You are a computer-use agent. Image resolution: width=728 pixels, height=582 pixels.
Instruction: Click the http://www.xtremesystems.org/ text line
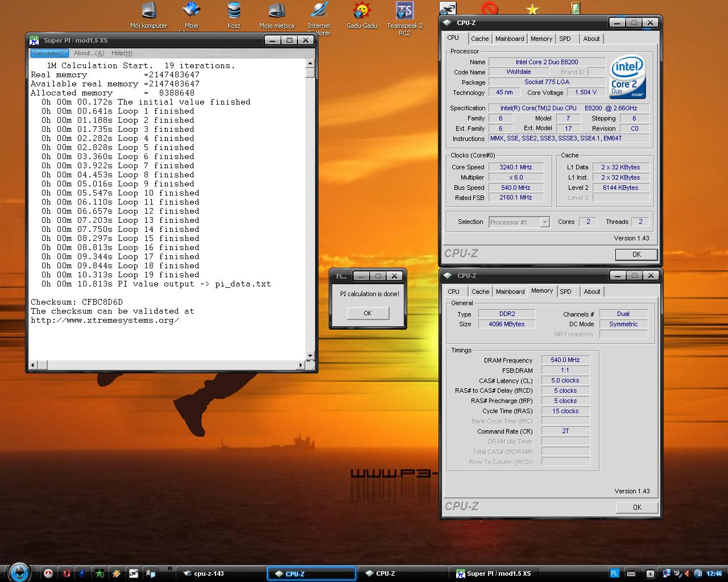pyautogui.click(x=105, y=320)
